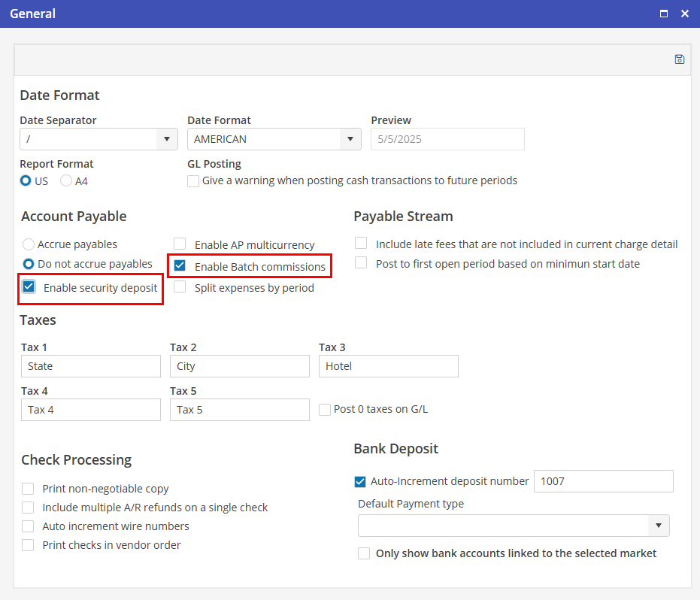This screenshot has height=600, width=700.
Task: Check Split expenses by period
Action: [x=180, y=287]
